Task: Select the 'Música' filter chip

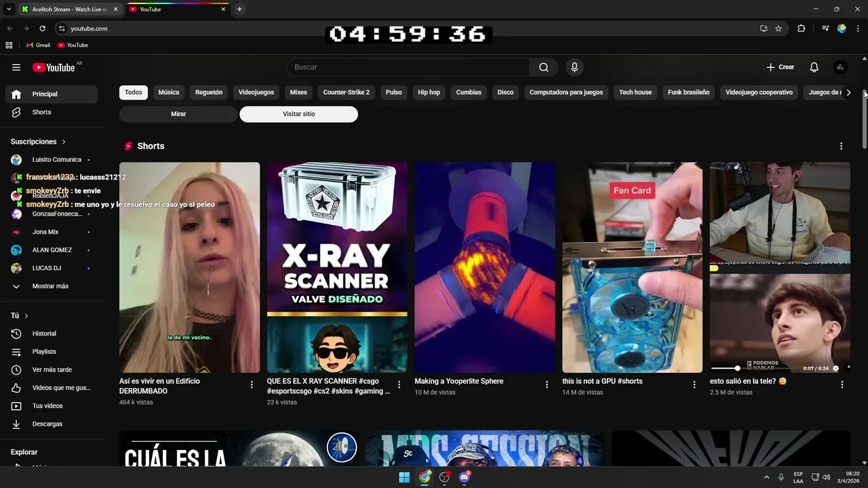Action: pos(169,92)
